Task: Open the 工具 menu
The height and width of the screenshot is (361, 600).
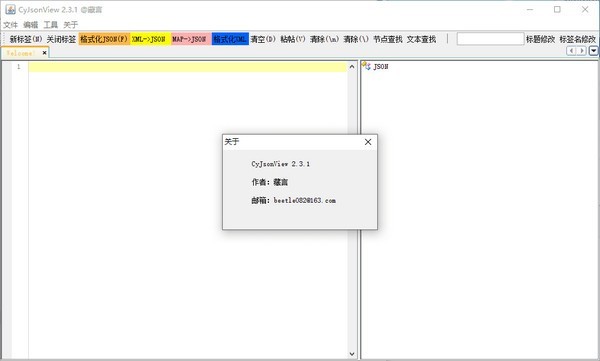Action: [x=51, y=25]
